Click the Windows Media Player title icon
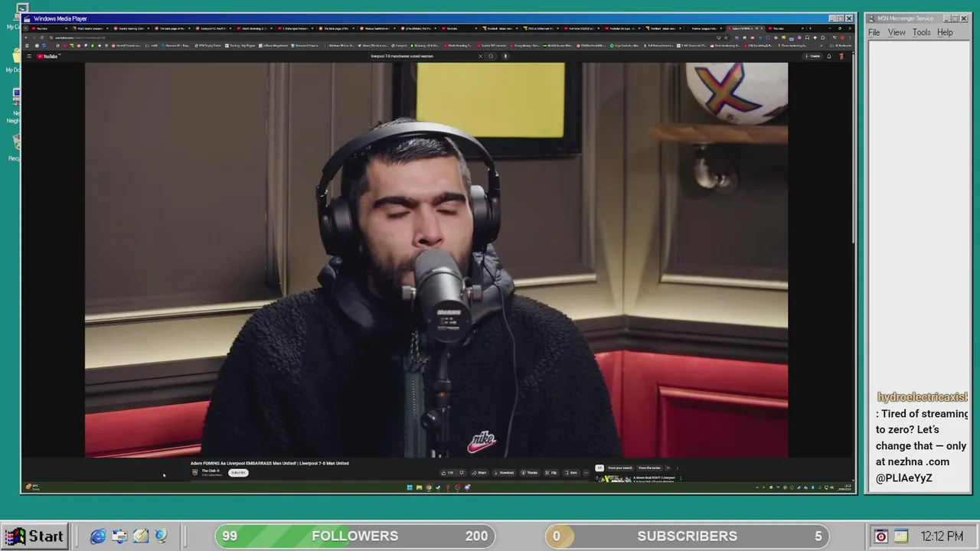The image size is (980, 551). pos(28,18)
